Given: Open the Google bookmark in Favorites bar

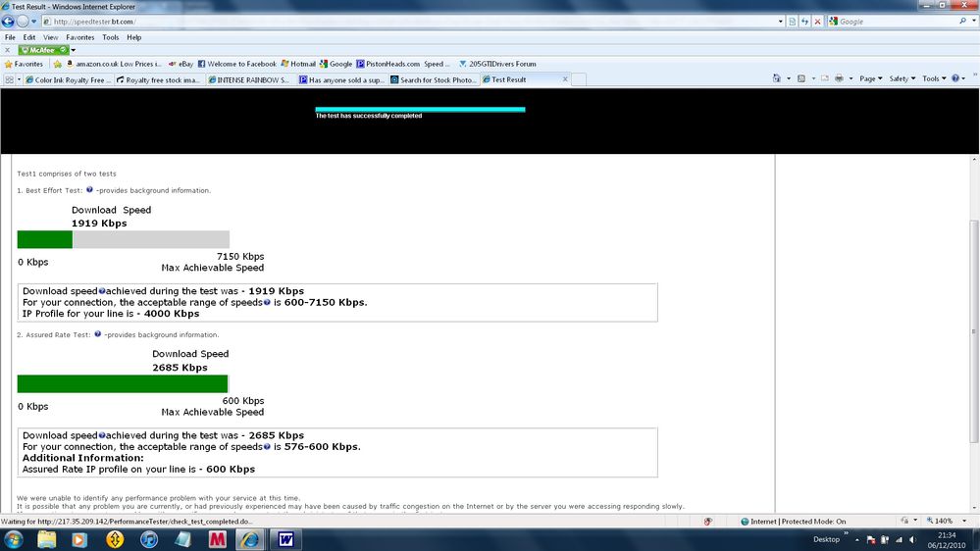Looking at the screenshot, I should 335,64.
